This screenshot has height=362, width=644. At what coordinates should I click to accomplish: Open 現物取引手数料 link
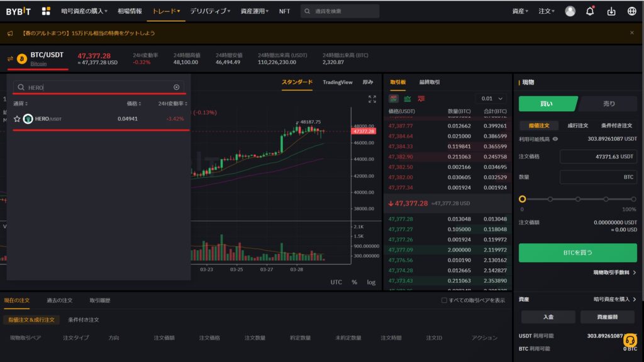[x=614, y=273]
